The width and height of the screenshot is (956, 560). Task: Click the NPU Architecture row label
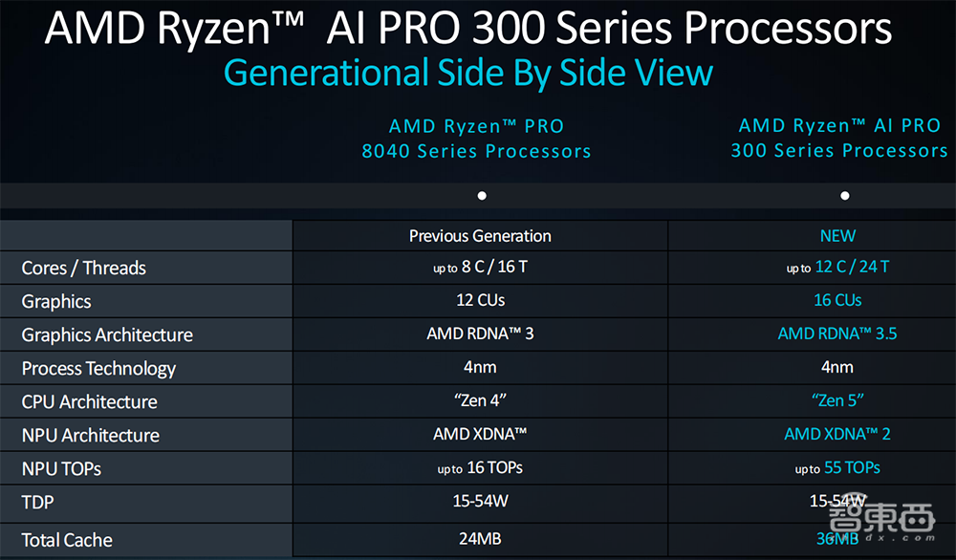tap(91, 436)
